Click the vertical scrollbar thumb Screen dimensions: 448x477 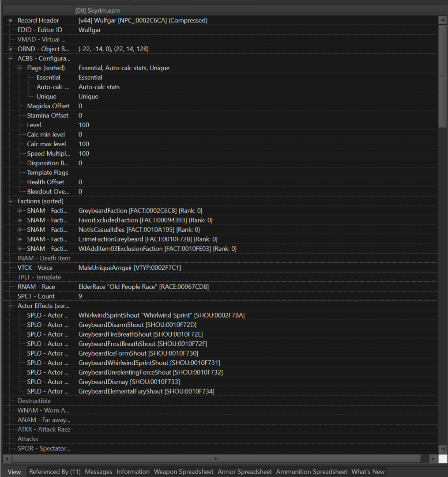click(x=443, y=76)
